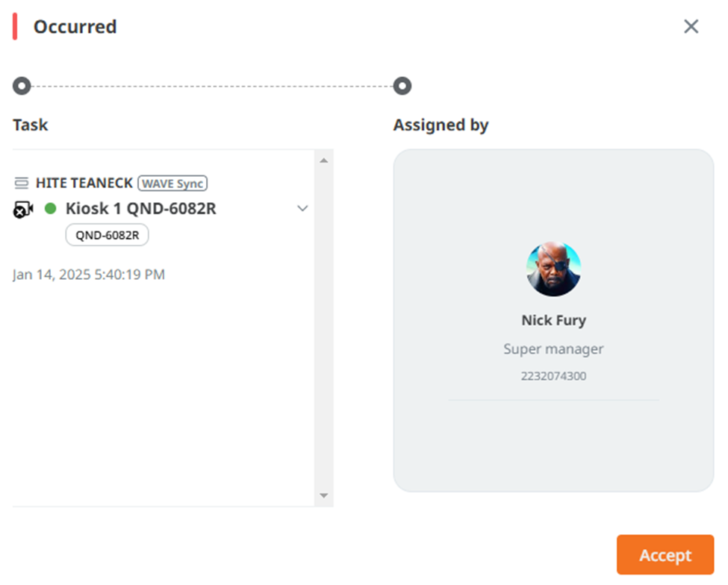Click the Accept button
Viewport: 728px width, 585px height.
[x=665, y=555]
